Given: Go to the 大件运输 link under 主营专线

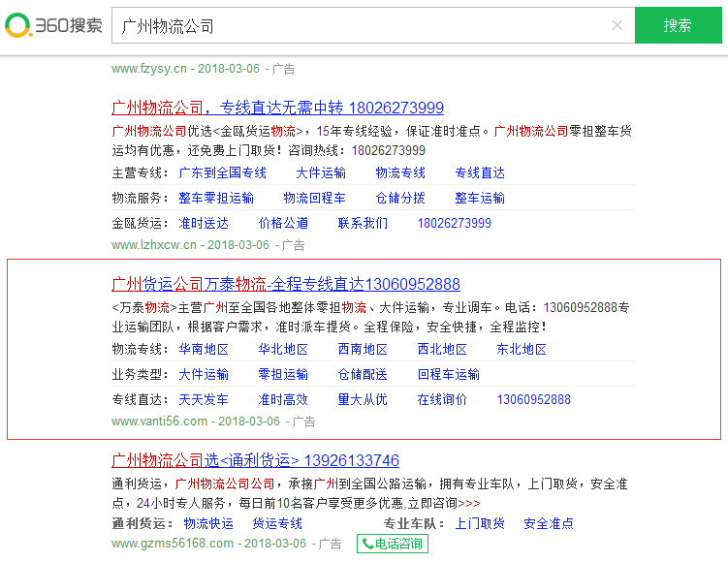Looking at the screenshot, I should [x=321, y=172].
